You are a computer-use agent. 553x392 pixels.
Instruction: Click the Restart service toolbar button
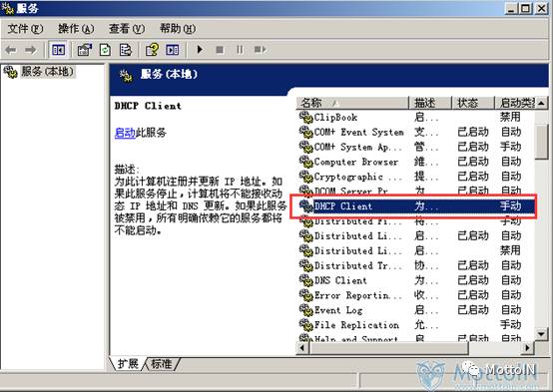260,49
